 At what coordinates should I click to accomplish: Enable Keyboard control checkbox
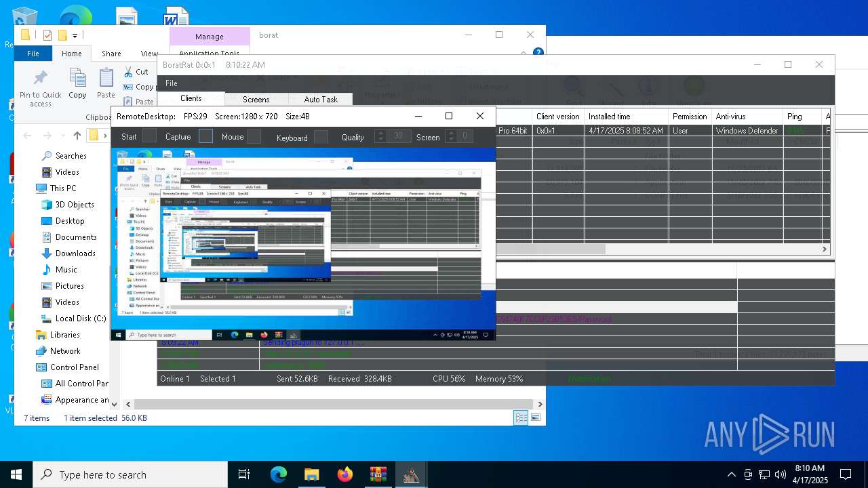(x=321, y=137)
